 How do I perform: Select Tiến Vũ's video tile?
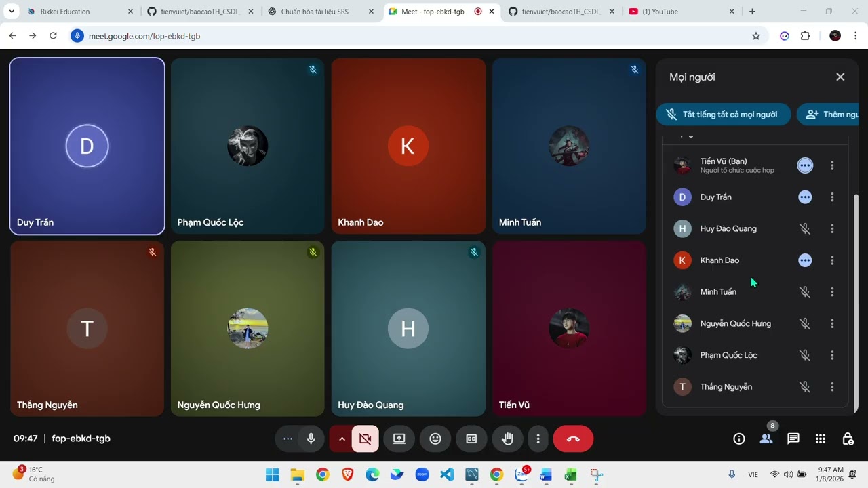tap(569, 329)
